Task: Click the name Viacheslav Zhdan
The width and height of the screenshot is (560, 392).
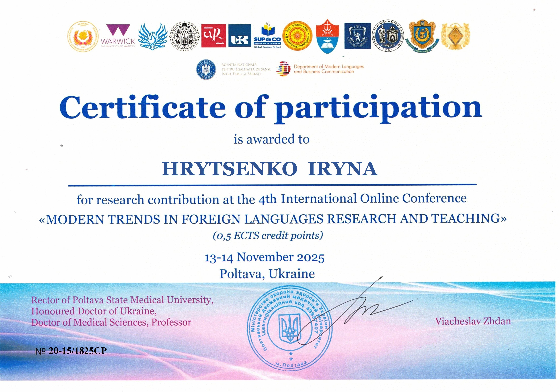Action: coord(473,321)
